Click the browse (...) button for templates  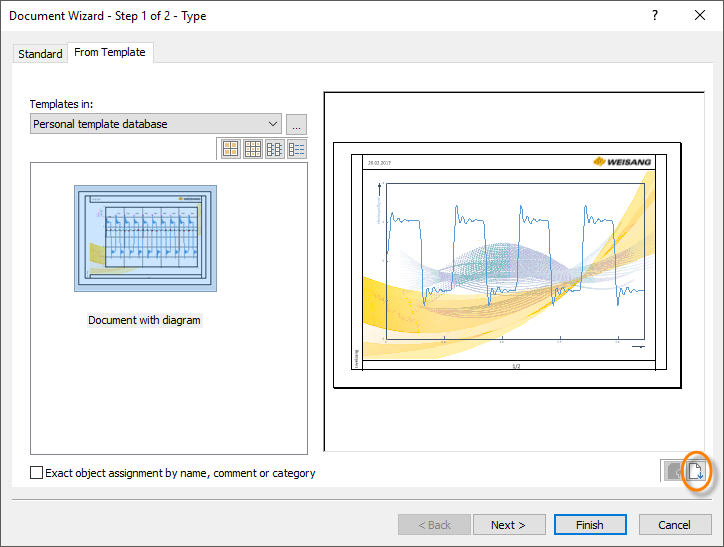coord(296,124)
